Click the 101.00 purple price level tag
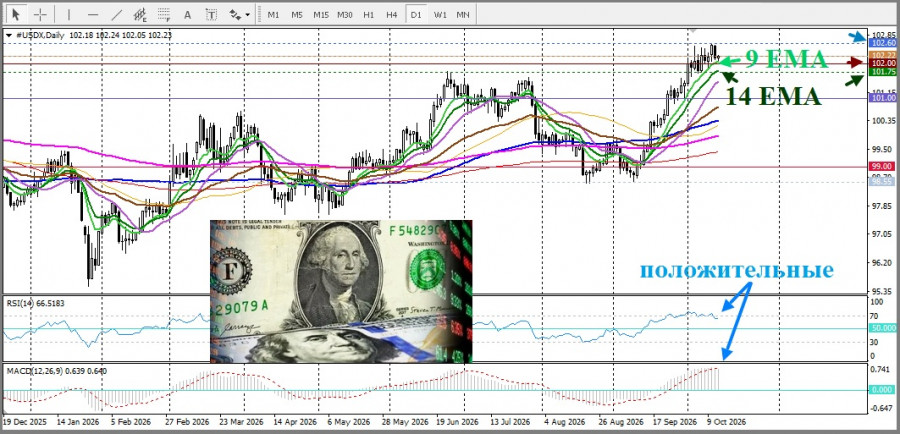Image resolution: width=900 pixels, height=434 pixels. coord(883,98)
